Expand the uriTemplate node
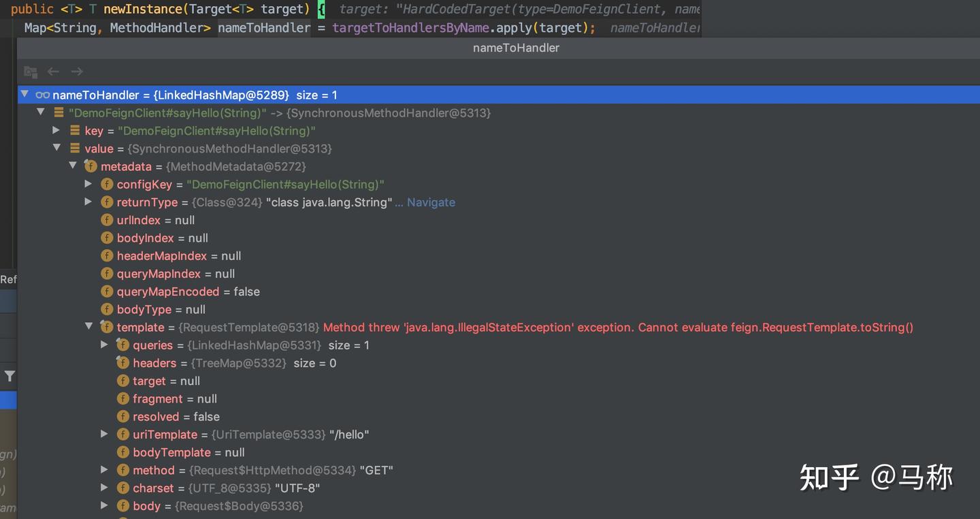The height and width of the screenshot is (519, 980). pyautogui.click(x=104, y=434)
